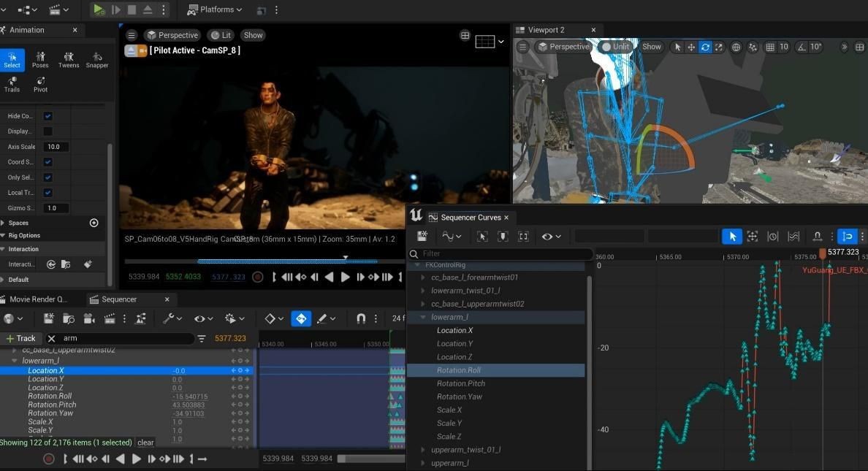
Task: Click the Show button in Perspective viewport
Action: point(253,35)
